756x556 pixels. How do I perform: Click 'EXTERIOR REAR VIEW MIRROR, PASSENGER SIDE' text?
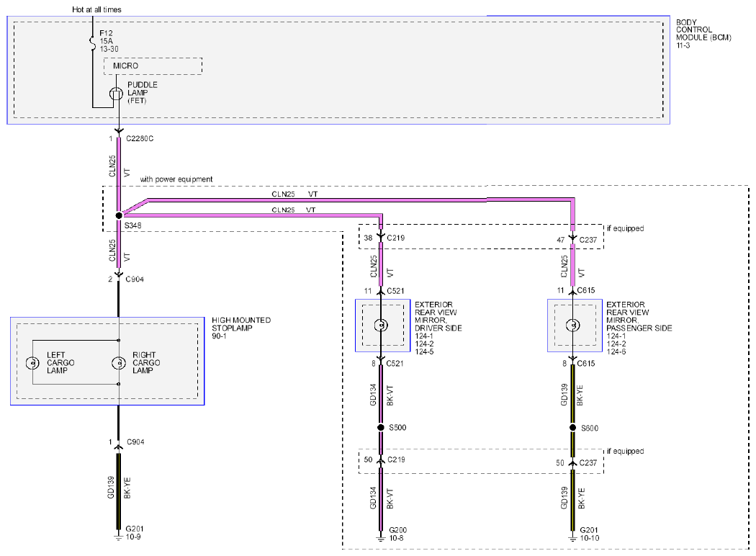click(639, 316)
